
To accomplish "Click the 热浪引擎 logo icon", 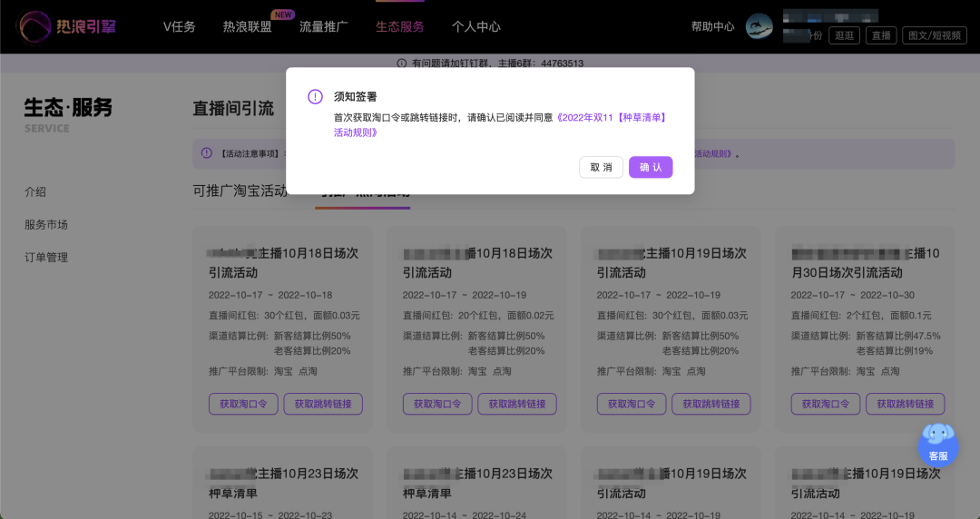I will (x=34, y=27).
